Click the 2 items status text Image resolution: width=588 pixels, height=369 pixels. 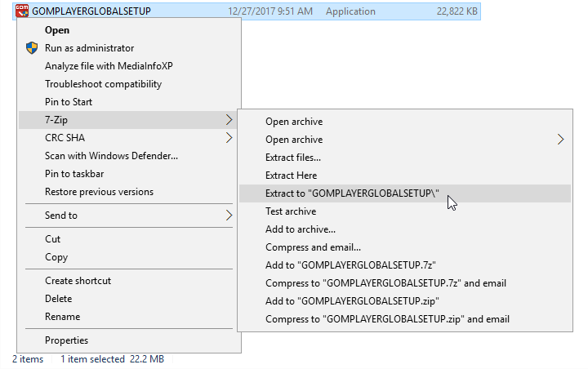(x=28, y=359)
